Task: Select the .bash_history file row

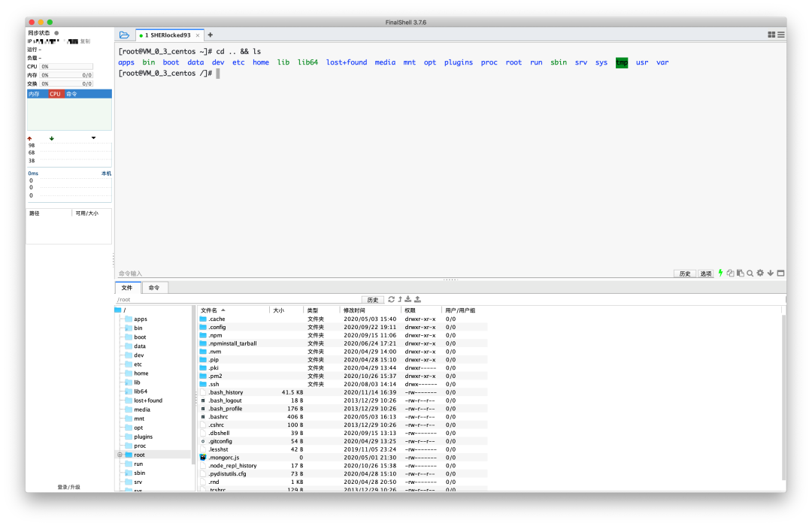Action: coord(343,392)
